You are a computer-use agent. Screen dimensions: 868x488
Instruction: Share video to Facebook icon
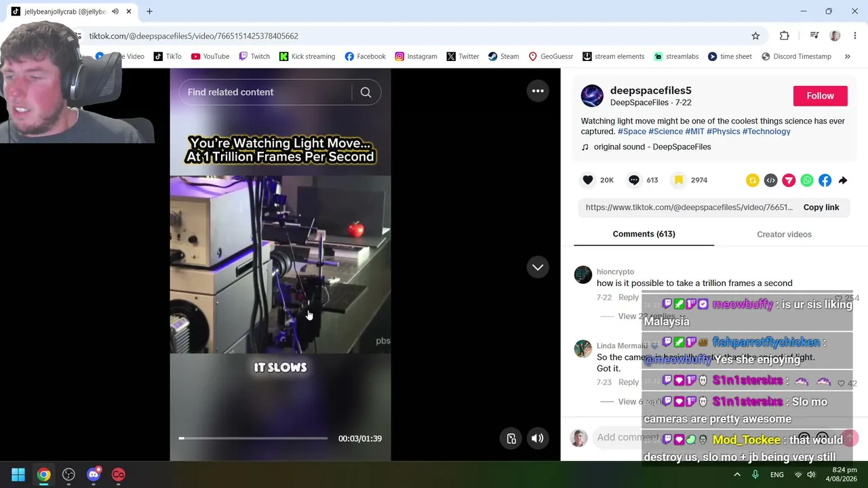click(x=825, y=180)
